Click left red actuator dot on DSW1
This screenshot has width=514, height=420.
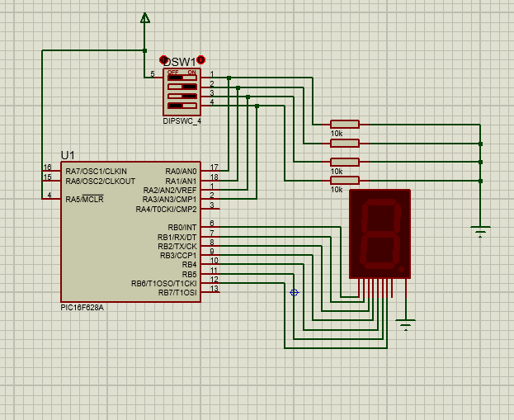tap(163, 60)
